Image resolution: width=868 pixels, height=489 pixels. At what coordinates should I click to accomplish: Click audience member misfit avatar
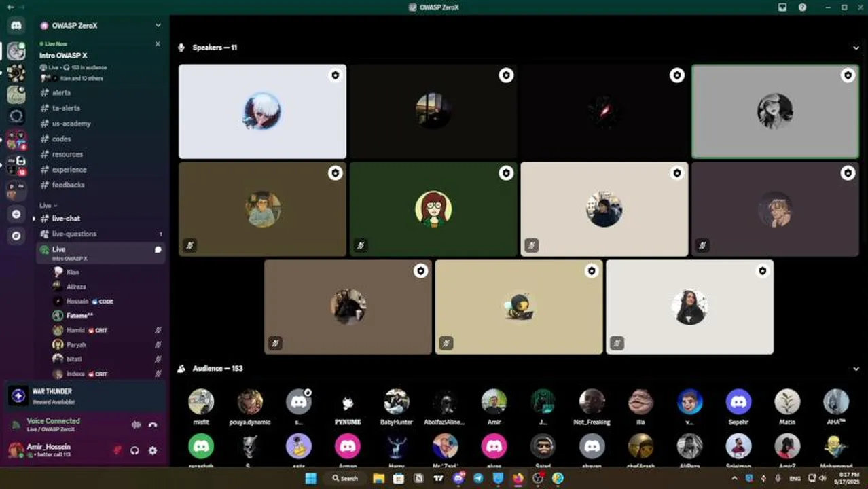point(201,401)
